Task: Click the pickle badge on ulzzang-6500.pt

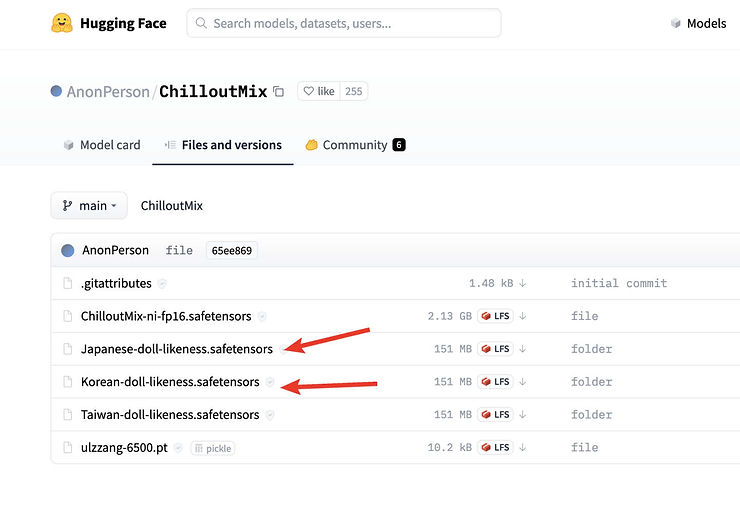Action: [x=213, y=448]
